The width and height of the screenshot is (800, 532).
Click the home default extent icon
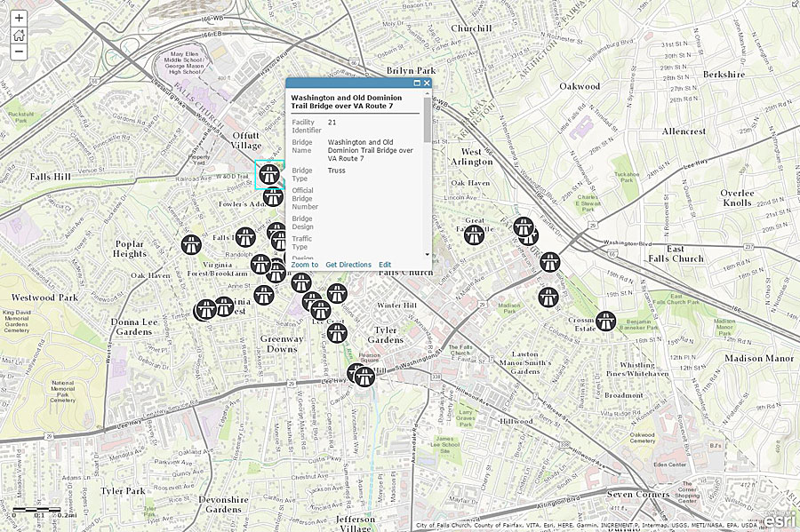tap(18, 34)
